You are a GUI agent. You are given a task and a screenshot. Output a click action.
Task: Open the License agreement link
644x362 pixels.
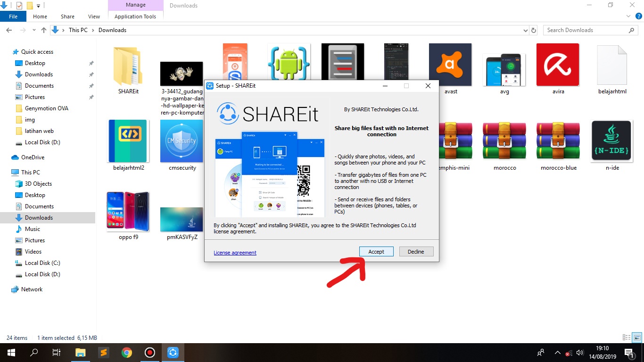pos(235,253)
